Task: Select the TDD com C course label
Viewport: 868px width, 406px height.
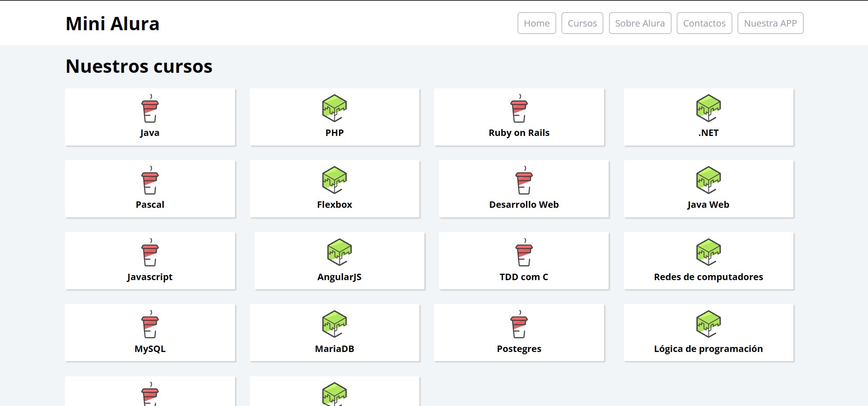Action: [x=524, y=277]
